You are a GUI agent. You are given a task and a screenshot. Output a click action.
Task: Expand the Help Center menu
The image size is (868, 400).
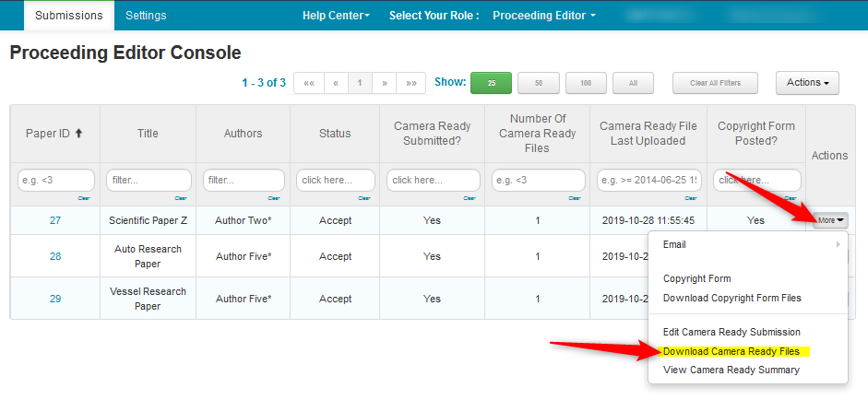coord(336,16)
